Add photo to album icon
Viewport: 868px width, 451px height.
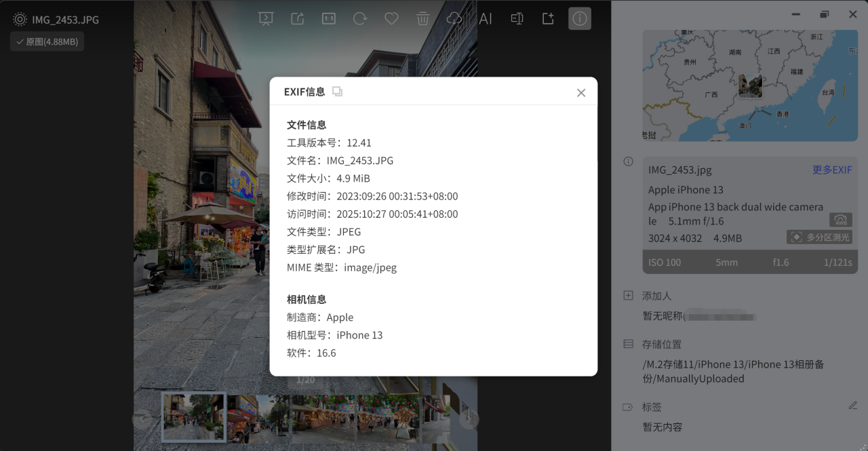click(548, 19)
